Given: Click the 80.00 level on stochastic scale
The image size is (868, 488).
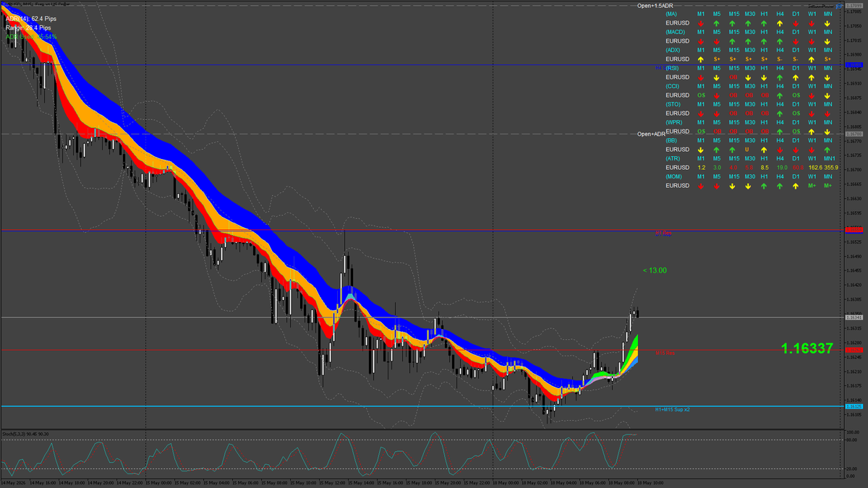Looking at the screenshot, I should 852,440.
